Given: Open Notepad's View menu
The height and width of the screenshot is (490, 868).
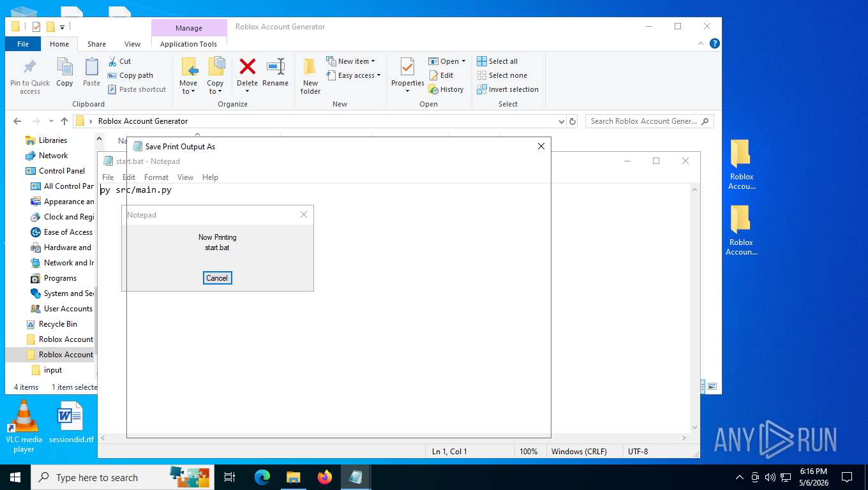Looking at the screenshot, I should click(x=185, y=177).
